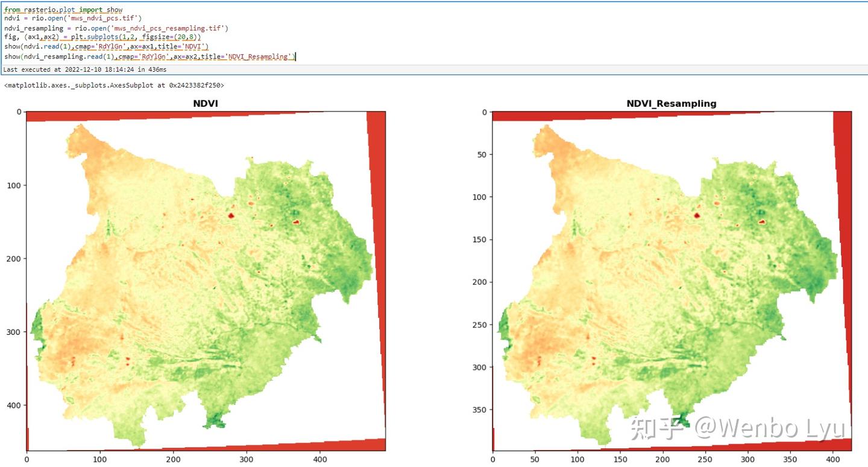Click the center of the NDVI_Resampling map
Image resolution: width=868 pixels, height=467 pixels.
pos(672,281)
